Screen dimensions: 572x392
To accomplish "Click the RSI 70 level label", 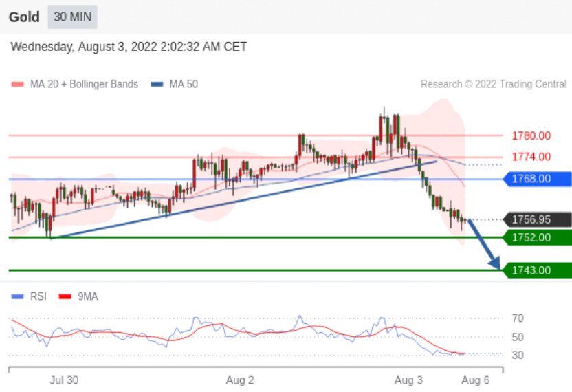I will tap(518, 318).
